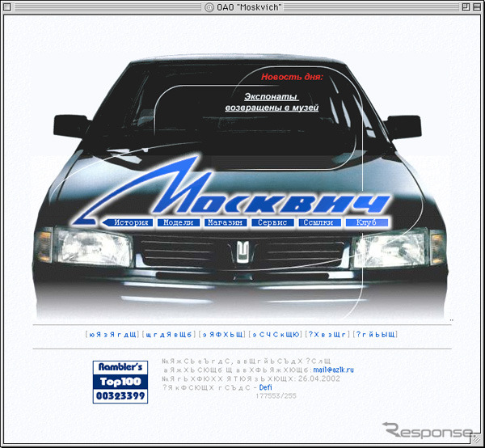Click the third bracketed footer link
The width and height of the screenshot is (485, 448).
pos(222,335)
